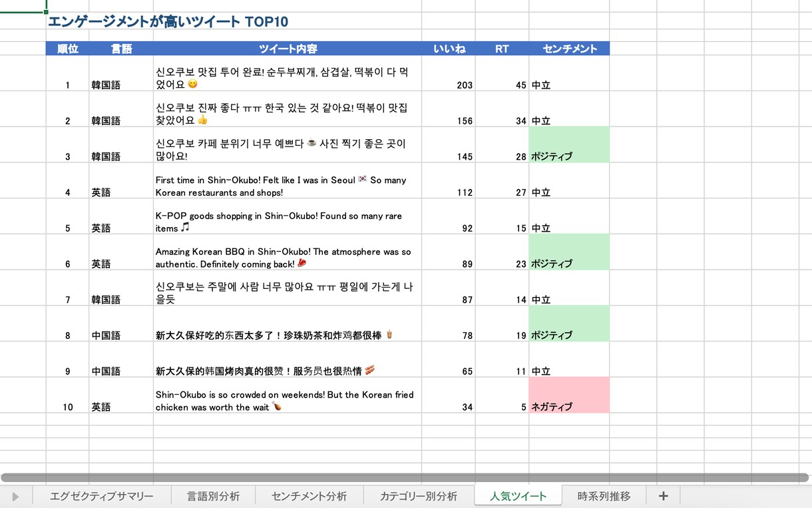Screen dimensions: 812x508
Task: Click the 言語 column header
Action: pyautogui.click(x=121, y=49)
